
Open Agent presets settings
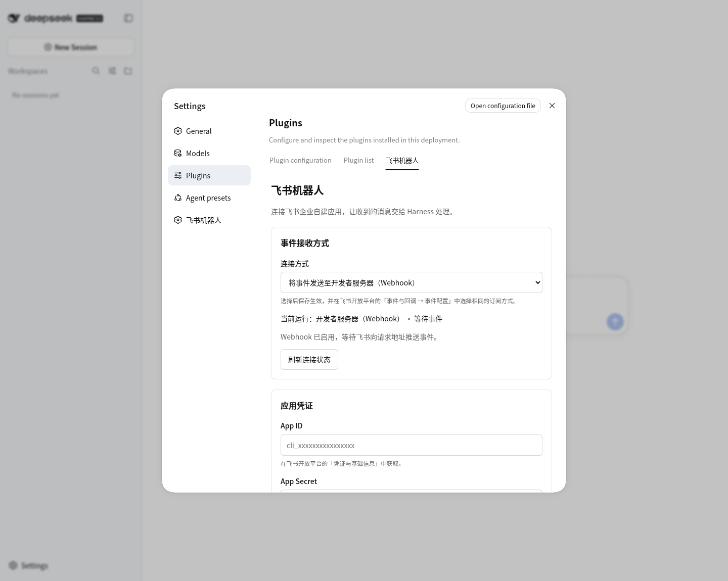209,198
